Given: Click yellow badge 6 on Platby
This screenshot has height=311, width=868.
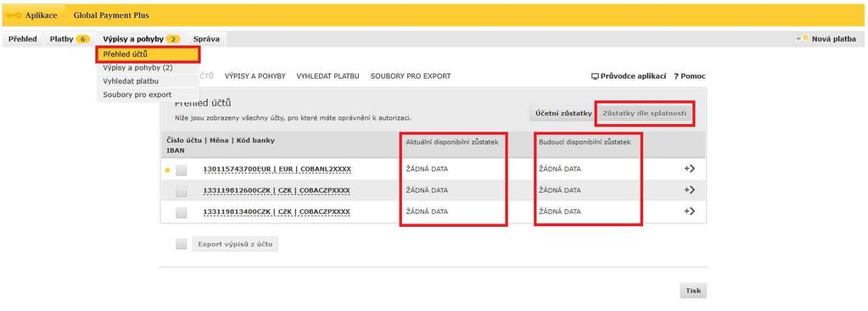Looking at the screenshot, I should [82, 39].
